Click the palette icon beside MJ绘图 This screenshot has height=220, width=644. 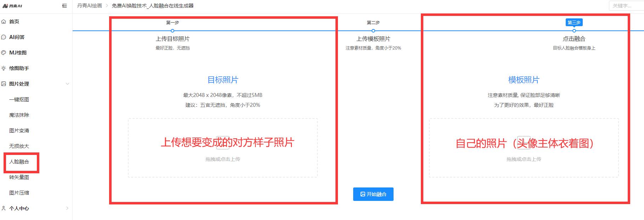click(4, 53)
